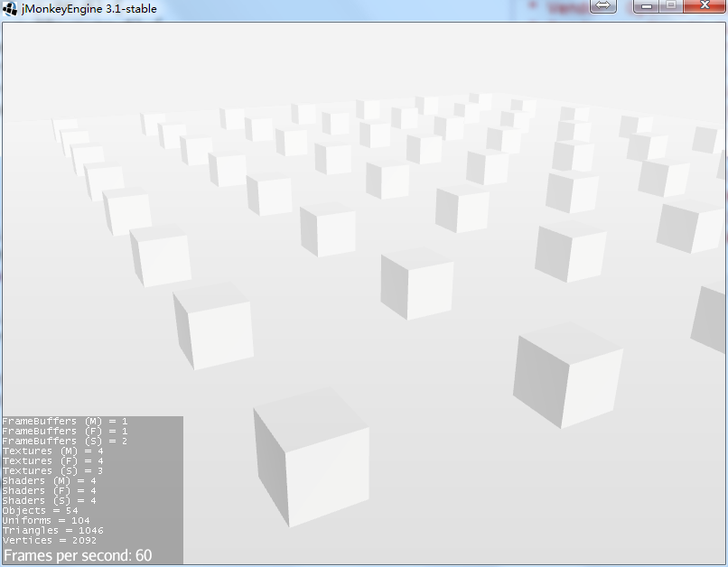Click the 'Vertices = 2092' stat line

pyautogui.click(x=49, y=540)
